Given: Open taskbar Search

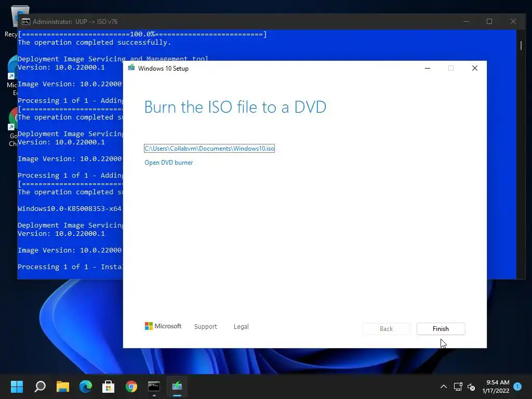Looking at the screenshot, I should click(x=40, y=386).
